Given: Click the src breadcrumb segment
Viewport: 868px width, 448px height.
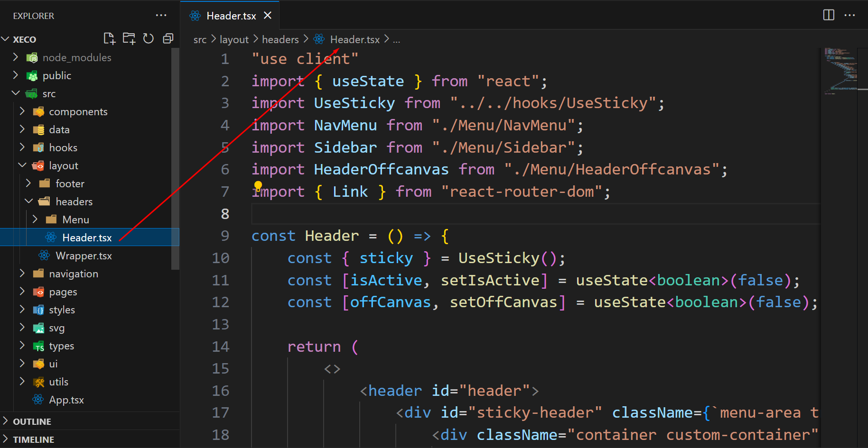Looking at the screenshot, I should (x=200, y=40).
